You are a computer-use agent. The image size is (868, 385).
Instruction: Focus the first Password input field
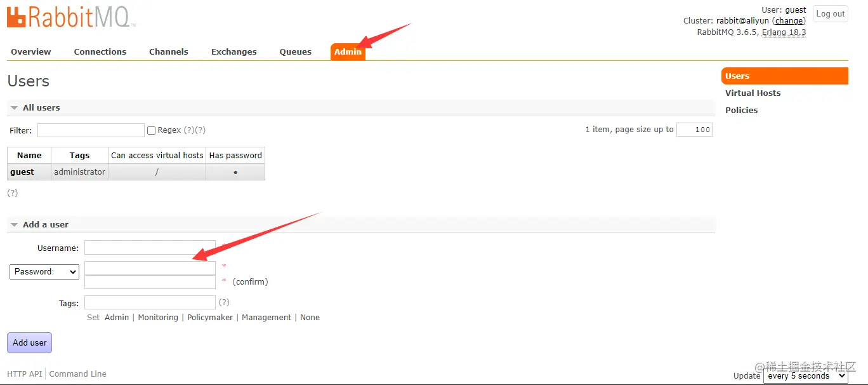tap(150, 268)
